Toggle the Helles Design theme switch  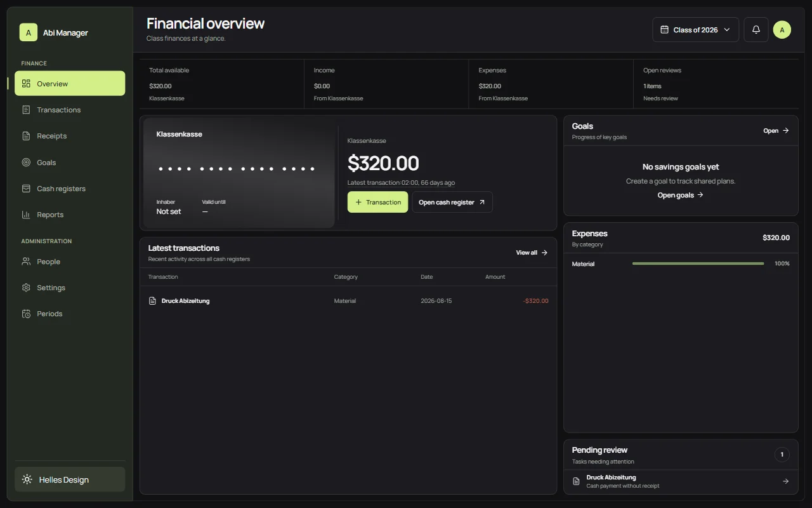70,479
